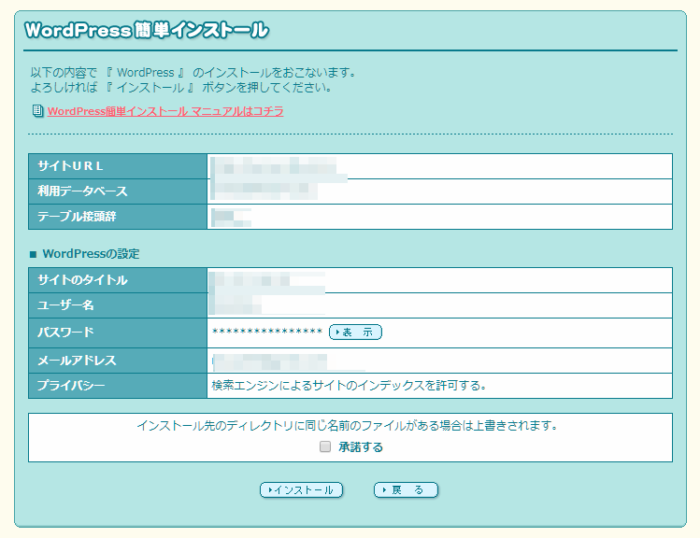700x538 pixels.
Task: Open the WordPress簡単インストール manual link
Action: [x=165, y=112]
